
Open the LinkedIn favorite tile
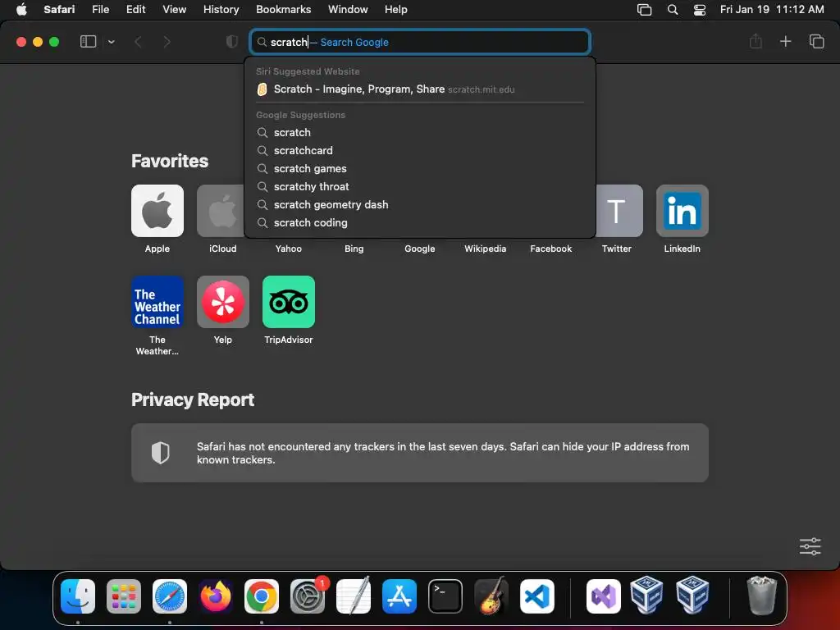click(682, 211)
